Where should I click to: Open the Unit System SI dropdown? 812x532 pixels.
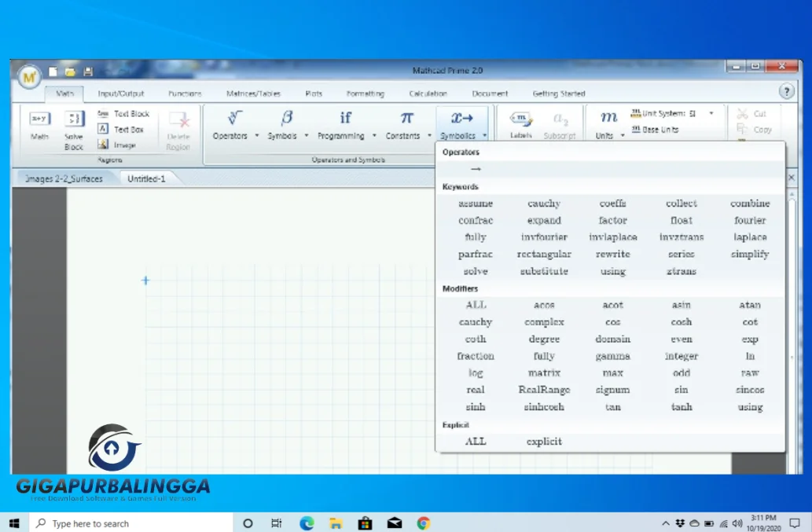711,113
